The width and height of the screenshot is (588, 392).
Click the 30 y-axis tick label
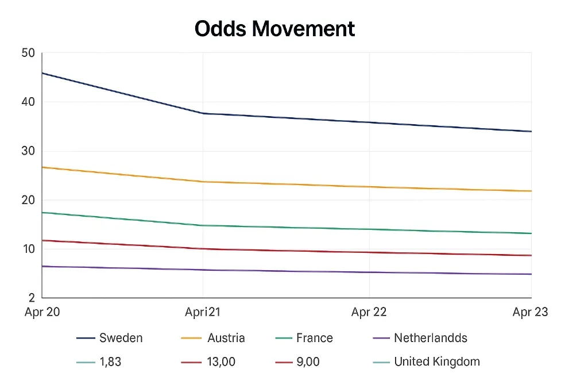(28, 151)
